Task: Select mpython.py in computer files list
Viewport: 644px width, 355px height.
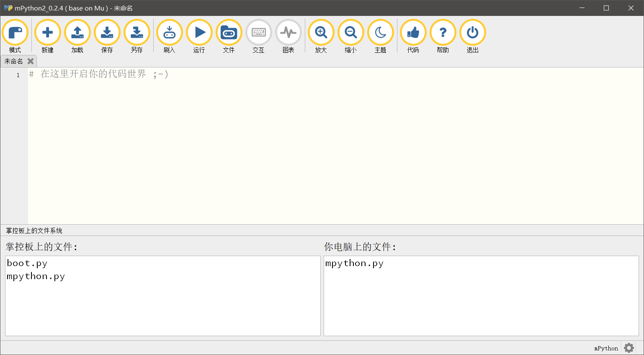Action: [x=354, y=263]
